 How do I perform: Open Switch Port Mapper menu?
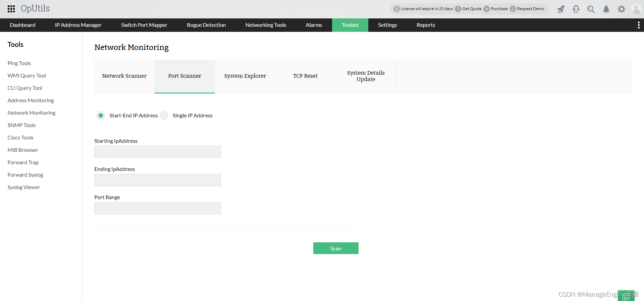coord(144,25)
